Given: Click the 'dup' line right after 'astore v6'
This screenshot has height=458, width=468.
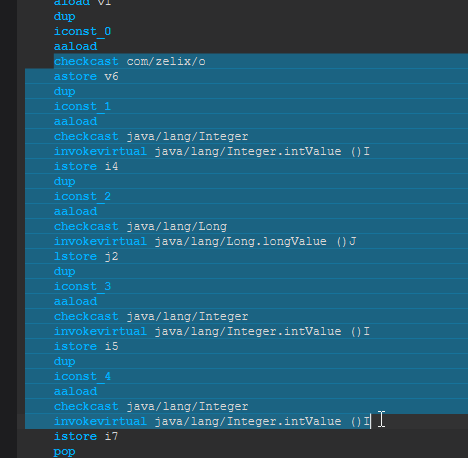Looking at the screenshot, I should [65, 91].
